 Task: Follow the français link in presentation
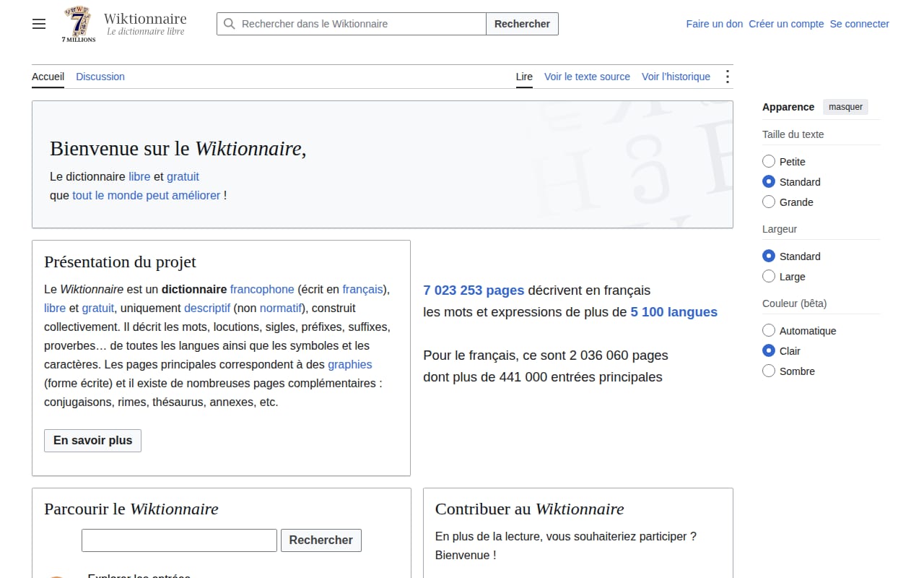click(362, 289)
